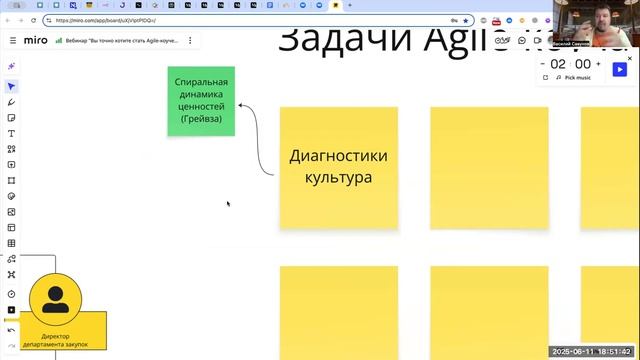Go to Miro home via logo
The width and height of the screenshot is (640, 360).
click(36, 40)
